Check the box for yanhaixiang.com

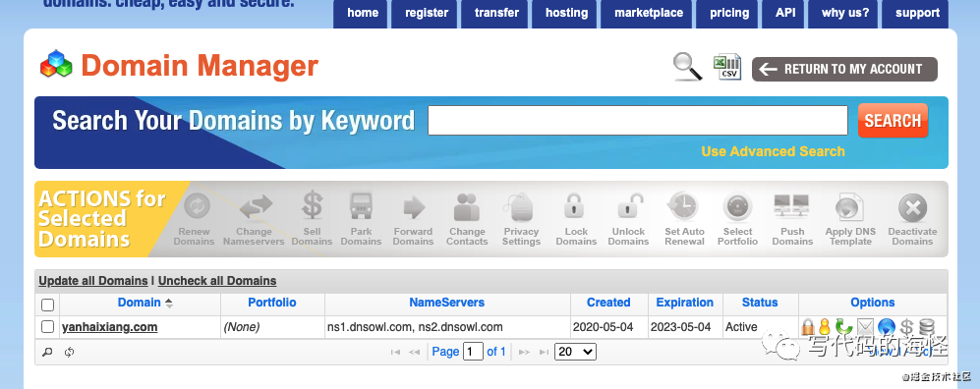click(x=47, y=326)
